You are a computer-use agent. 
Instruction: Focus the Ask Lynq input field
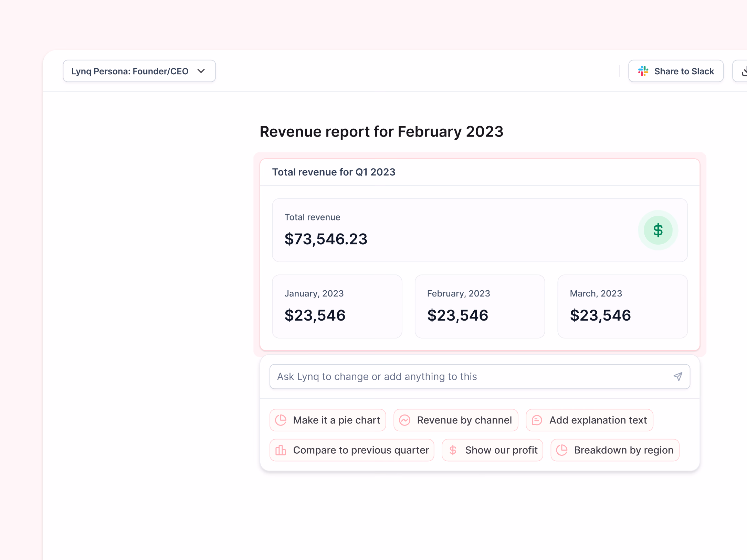coord(480,377)
